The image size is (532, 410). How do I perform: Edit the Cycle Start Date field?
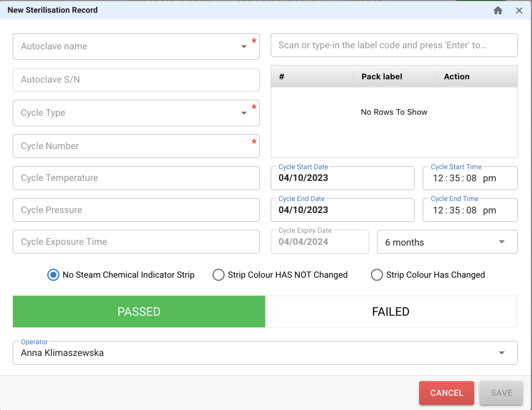(342, 178)
